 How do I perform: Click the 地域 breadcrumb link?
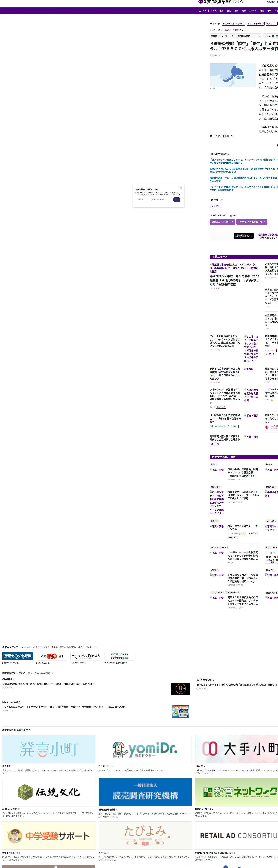219,30
